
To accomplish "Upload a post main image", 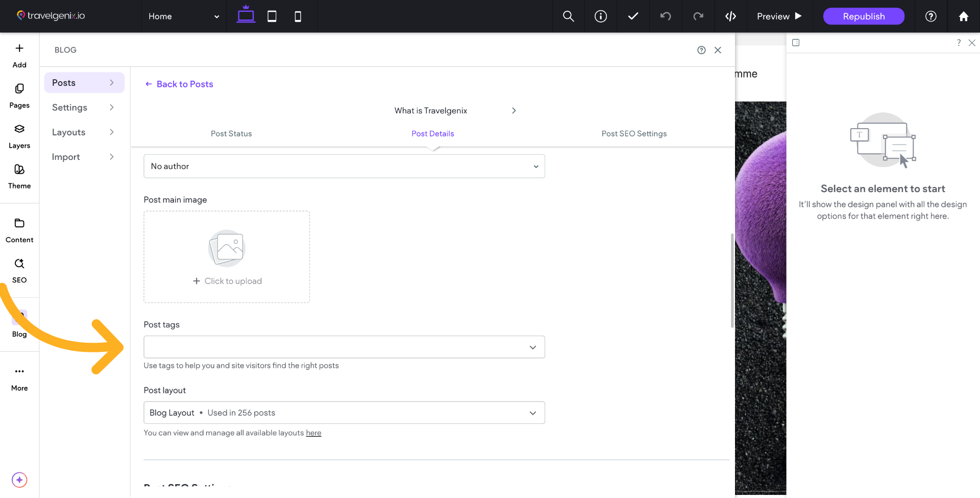I will (227, 257).
